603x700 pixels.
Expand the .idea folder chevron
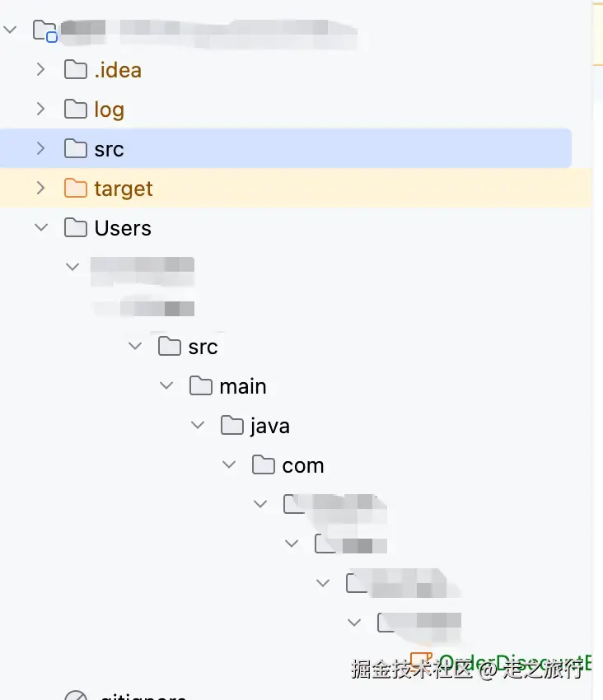coord(41,70)
